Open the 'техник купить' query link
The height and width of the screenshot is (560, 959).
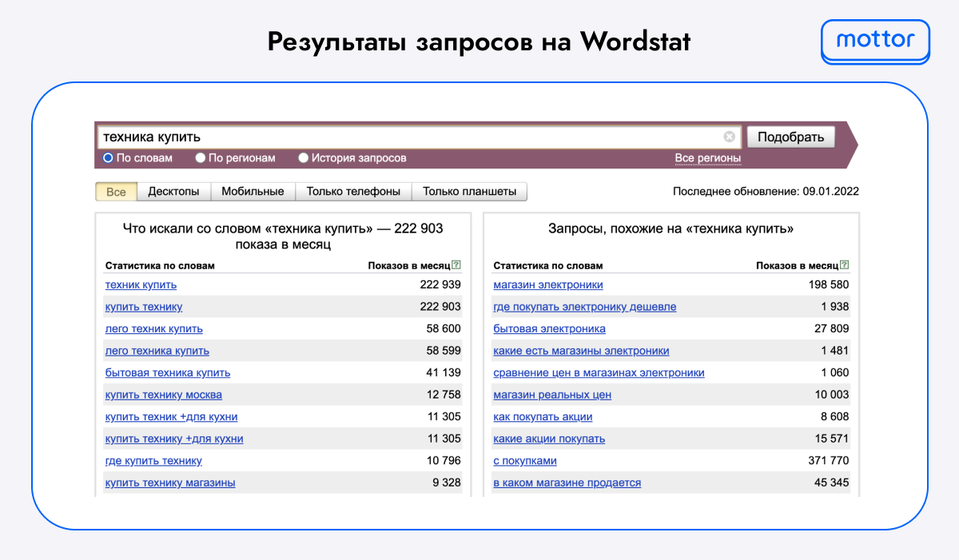pyautogui.click(x=141, y=285)
